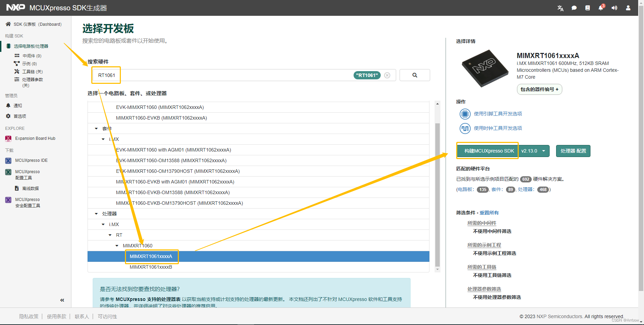Open 所需的工具链 filter link
Screen dimensions: 644x325
(x=482, y=267)
